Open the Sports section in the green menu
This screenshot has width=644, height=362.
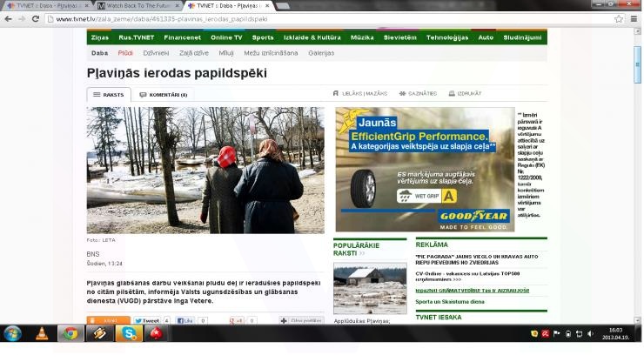click(x=263, y=37)
